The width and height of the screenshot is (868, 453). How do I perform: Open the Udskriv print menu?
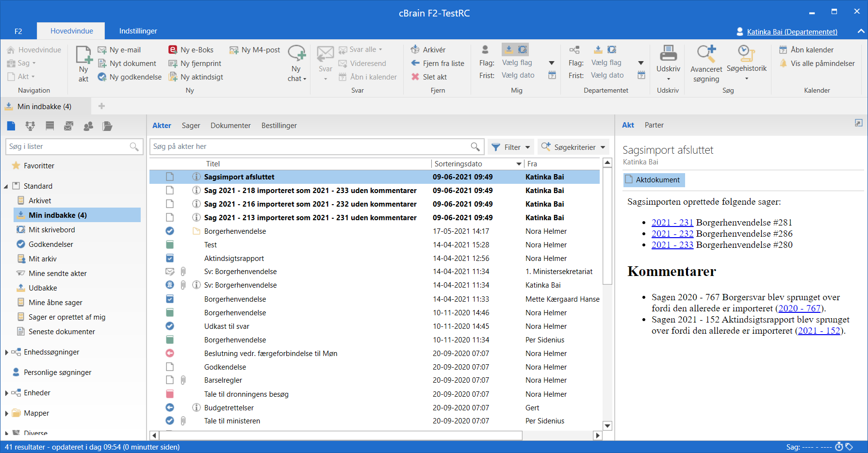point(668,64)
